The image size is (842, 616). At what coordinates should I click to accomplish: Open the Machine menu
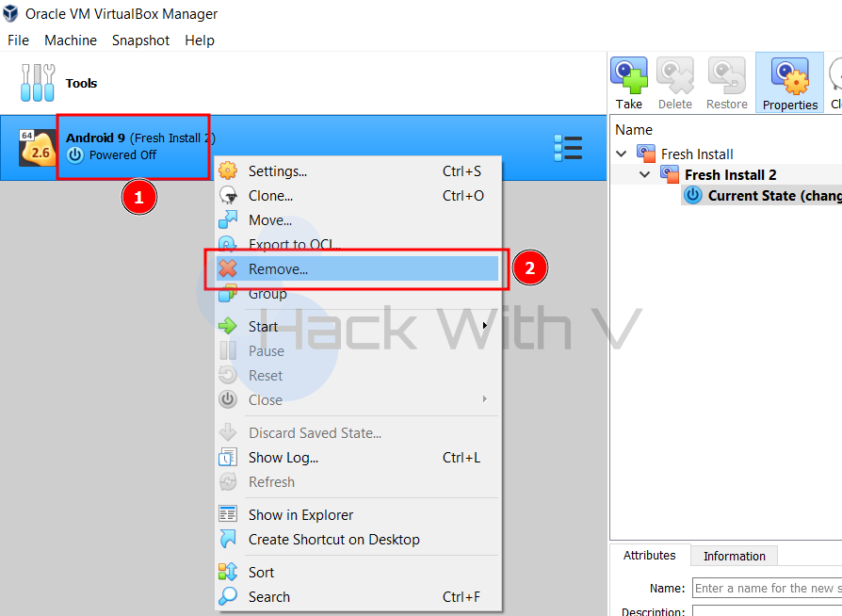71,41
